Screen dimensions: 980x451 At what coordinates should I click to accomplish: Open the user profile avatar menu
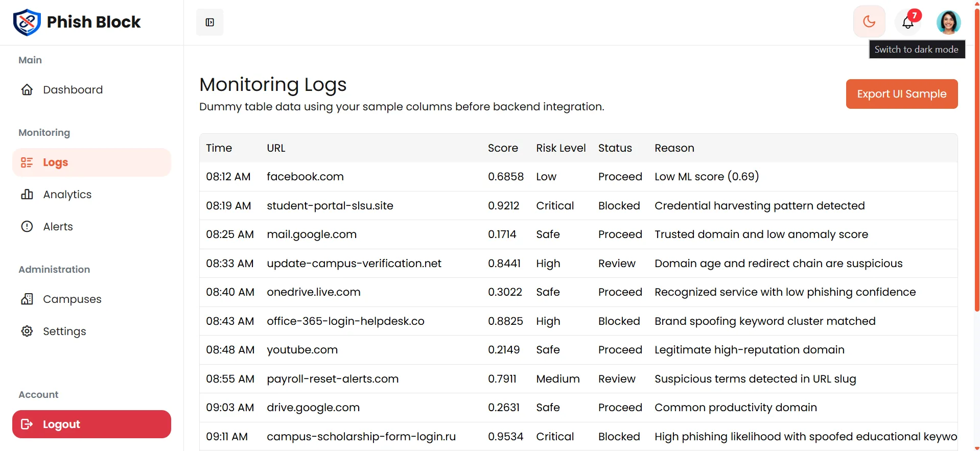(x=948, y=22)
